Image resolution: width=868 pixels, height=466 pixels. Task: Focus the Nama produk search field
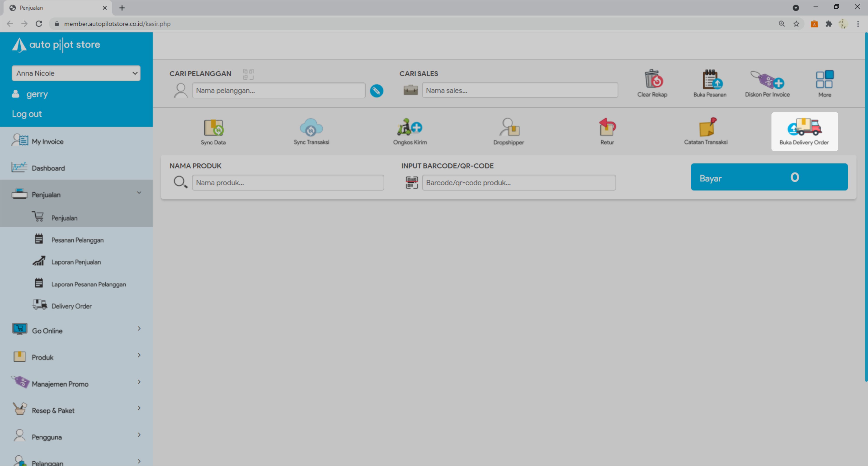pos(288,183)
